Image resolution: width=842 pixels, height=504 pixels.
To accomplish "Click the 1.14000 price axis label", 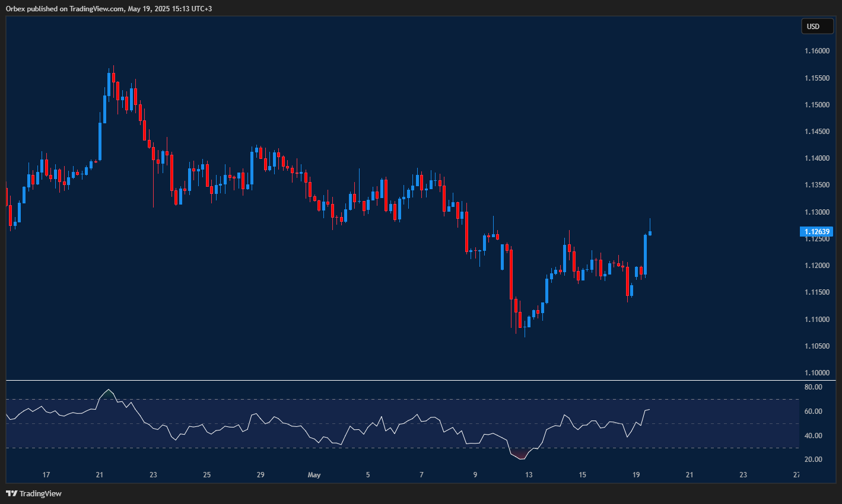I will pyautogui.click(x=816, y=158).
